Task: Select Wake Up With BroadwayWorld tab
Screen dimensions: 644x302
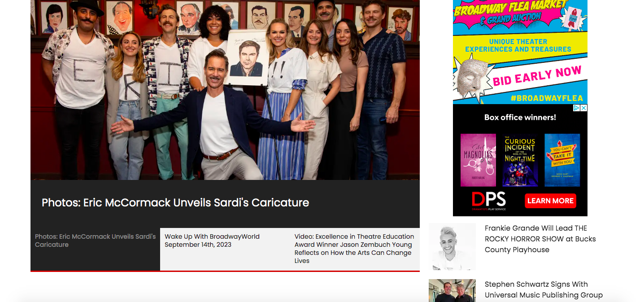Action: pyautogui.click(x=225, y=249)
